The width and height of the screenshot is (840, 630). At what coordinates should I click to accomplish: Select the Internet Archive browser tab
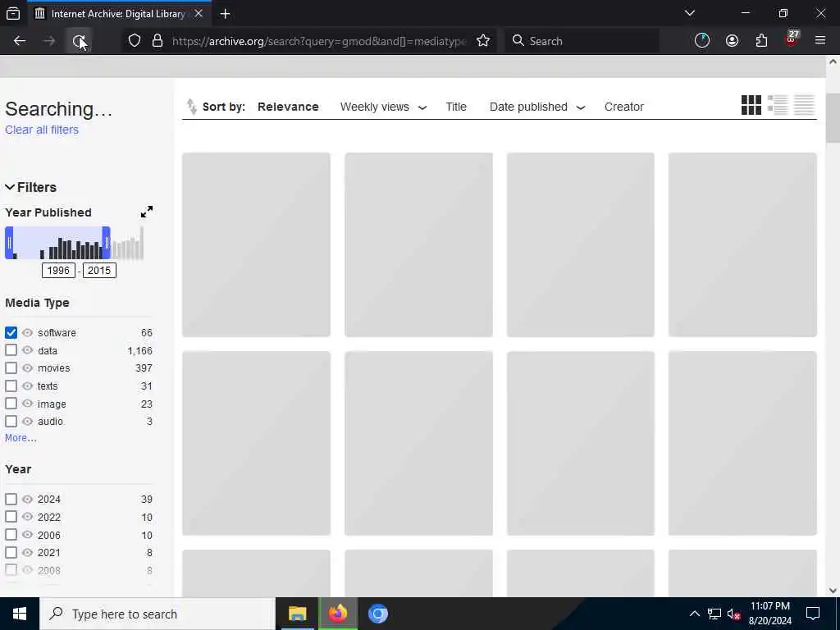coord(119,13)
